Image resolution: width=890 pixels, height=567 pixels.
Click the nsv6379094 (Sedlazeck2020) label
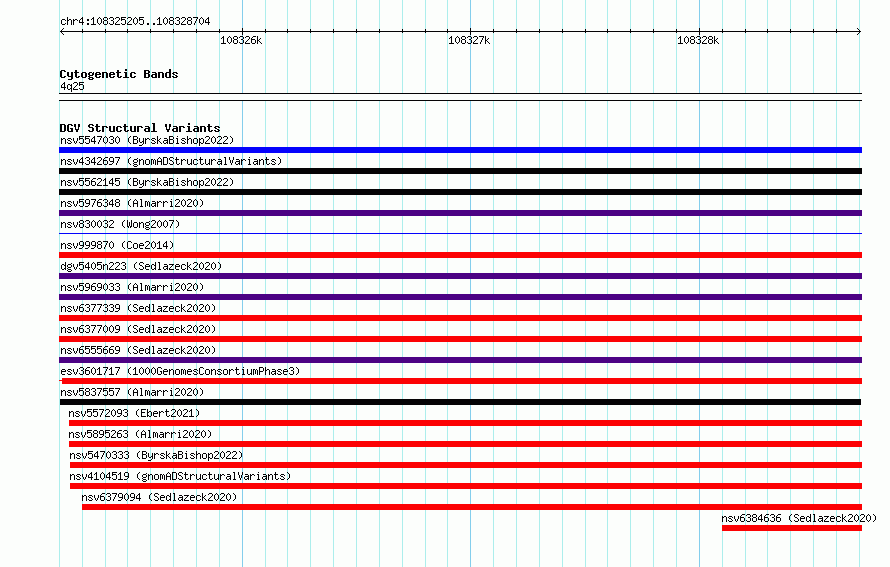pos(159,497)
